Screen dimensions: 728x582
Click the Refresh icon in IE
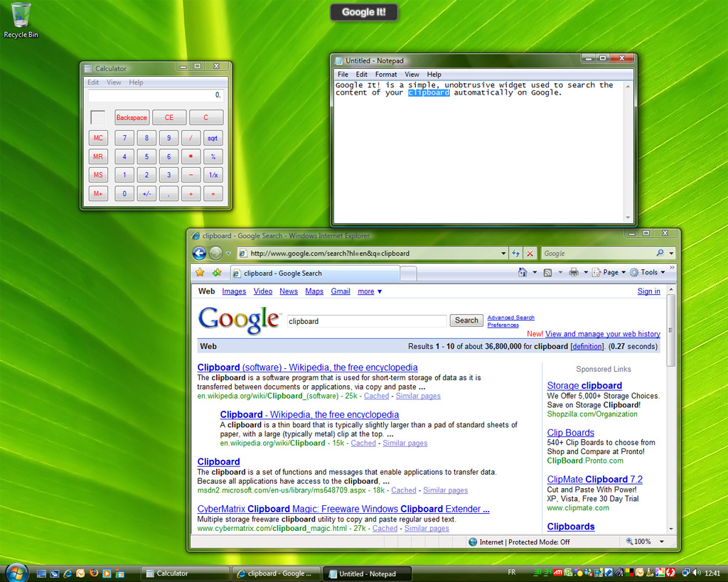515,254
